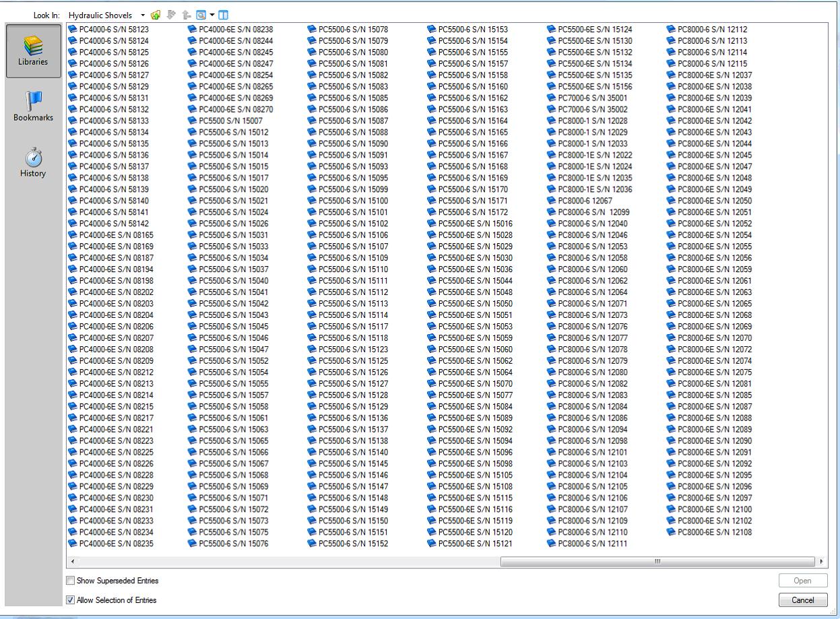Select entry PC5500-6 S/N 15076
Screen dimensions: 840x619
pyautogui.click(x=233, y=544)
